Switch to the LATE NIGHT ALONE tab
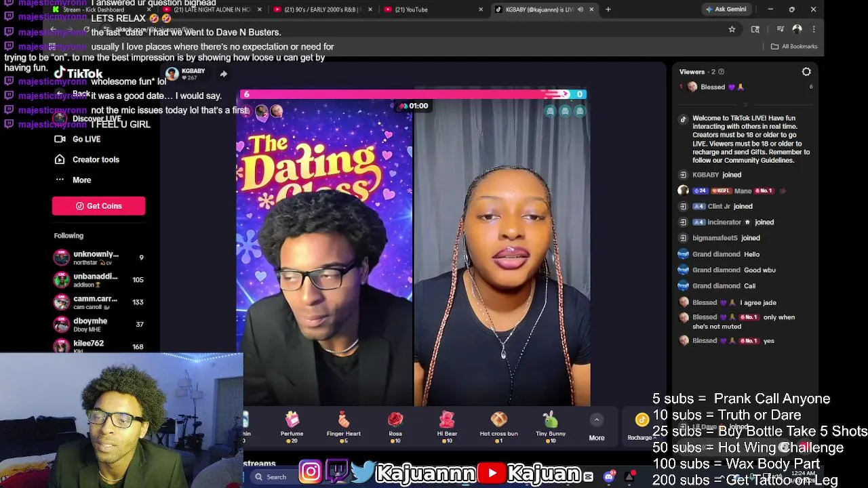 point(212,9)
